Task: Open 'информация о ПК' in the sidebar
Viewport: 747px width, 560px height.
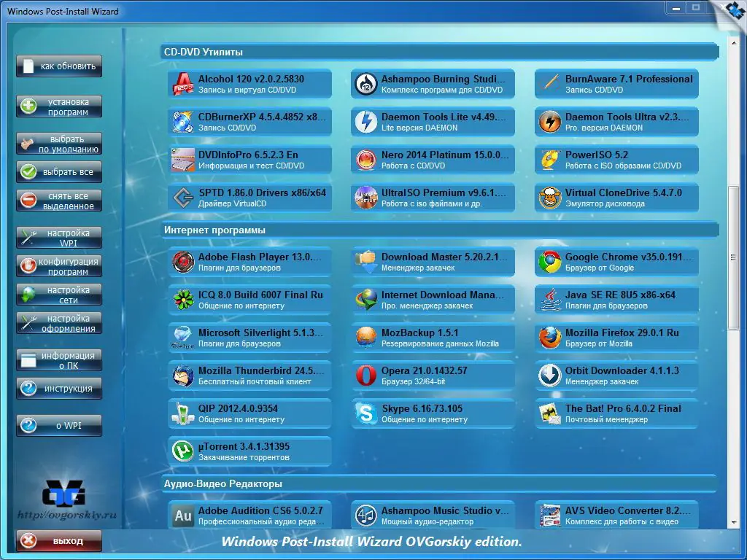Action: click(59, 360)
